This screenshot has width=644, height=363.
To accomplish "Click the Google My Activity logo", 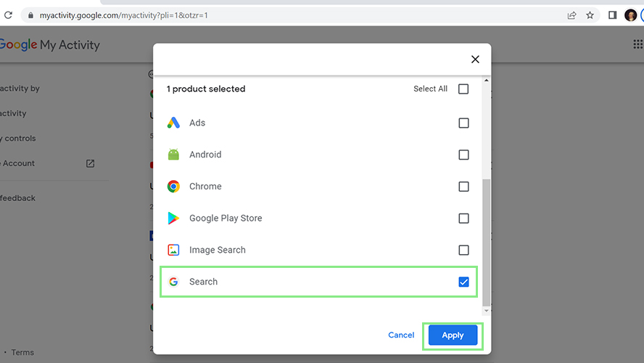I will (49, 45).
